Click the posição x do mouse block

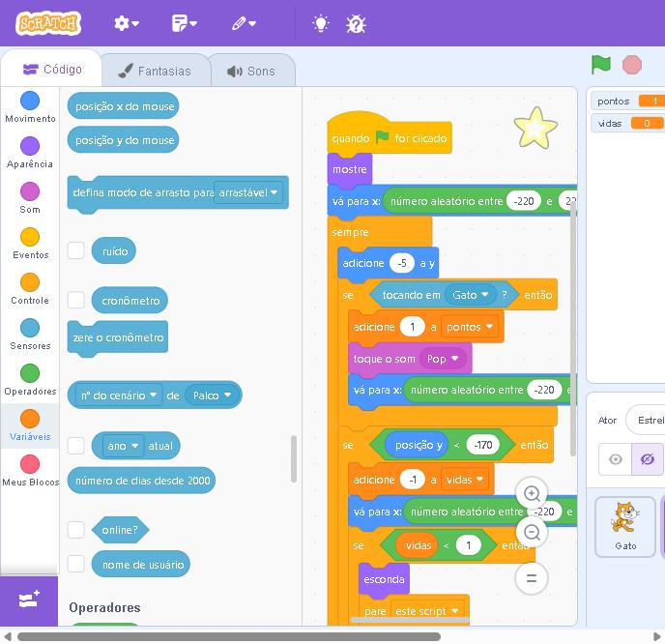coord(124,106)
